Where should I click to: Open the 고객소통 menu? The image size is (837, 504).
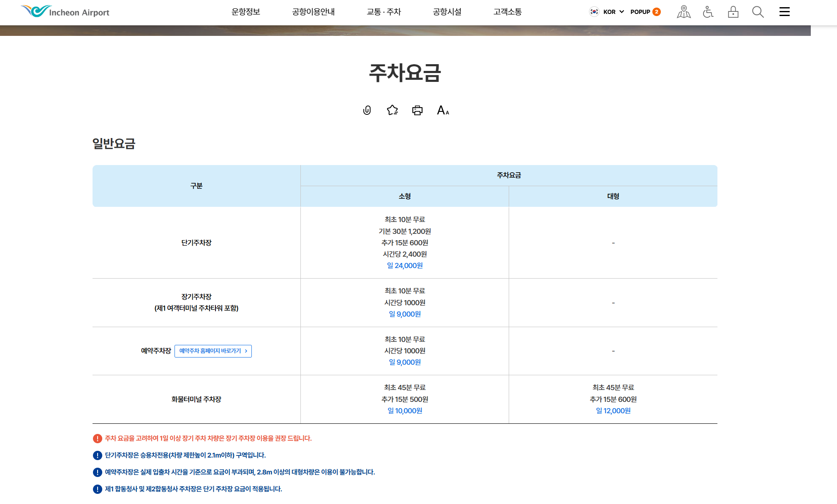507,12
